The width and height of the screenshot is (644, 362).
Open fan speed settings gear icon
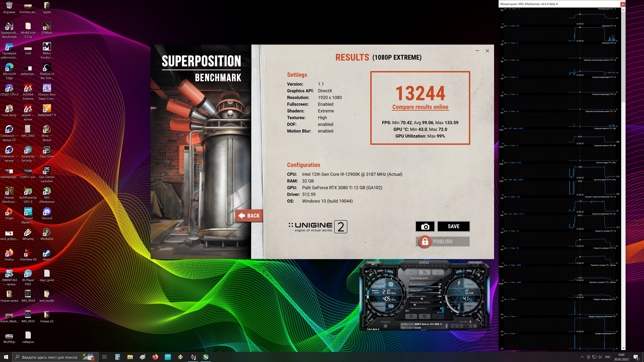(407, 311)
